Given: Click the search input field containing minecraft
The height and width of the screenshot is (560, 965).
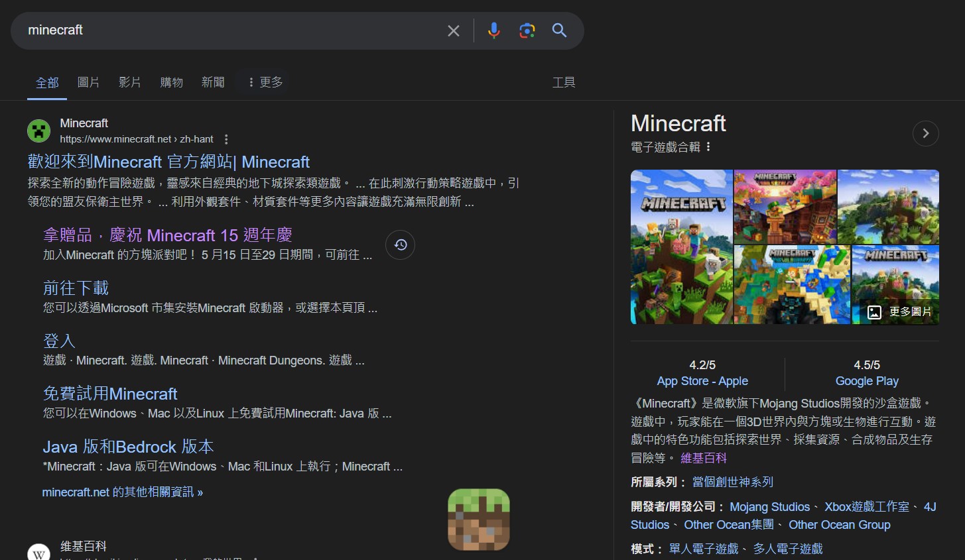Looking at the screenshot, I should pos(232,30).
